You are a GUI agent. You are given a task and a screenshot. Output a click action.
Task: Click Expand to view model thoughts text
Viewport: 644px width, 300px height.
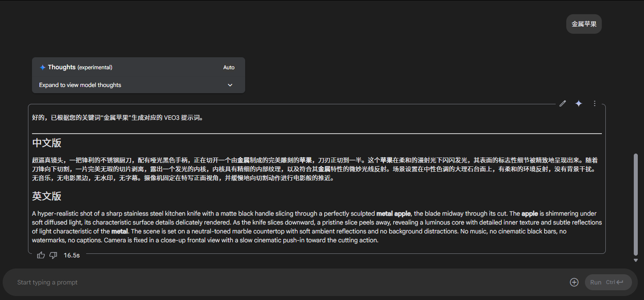80,85
